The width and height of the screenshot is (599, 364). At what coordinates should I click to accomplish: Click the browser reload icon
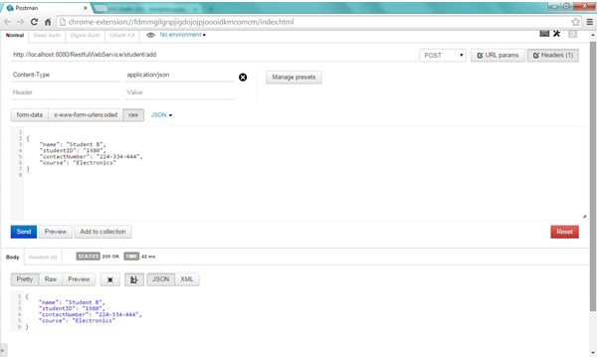click(34, 22)
